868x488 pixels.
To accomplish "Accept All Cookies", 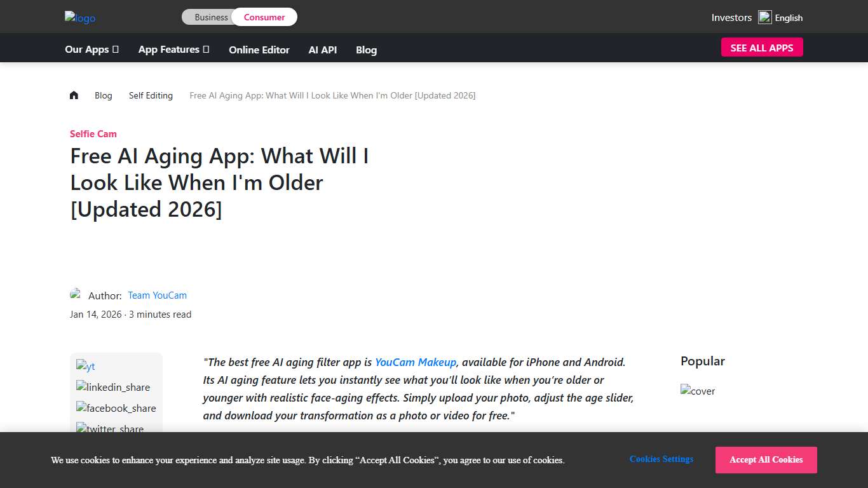I will [x=766, y=459].
